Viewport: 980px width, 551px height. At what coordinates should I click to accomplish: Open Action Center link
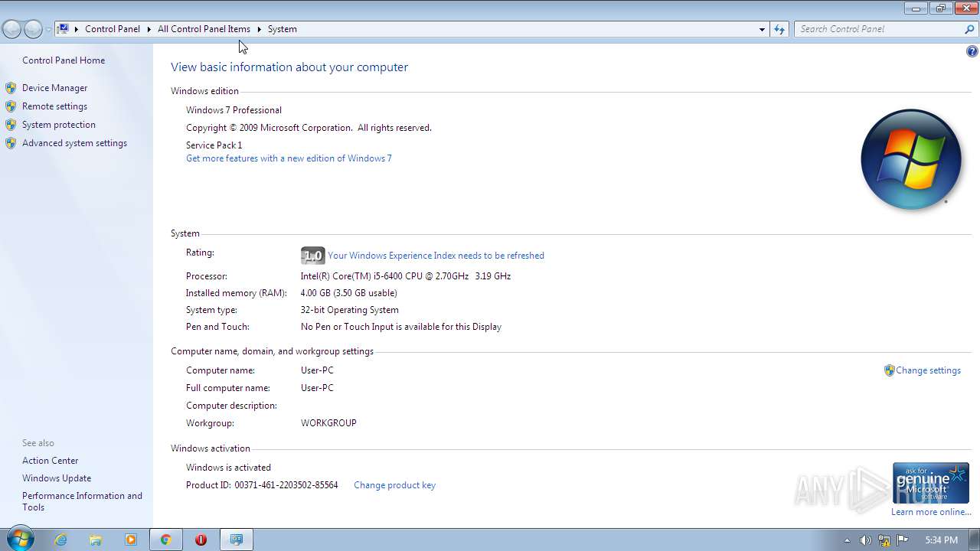[50, 461]
